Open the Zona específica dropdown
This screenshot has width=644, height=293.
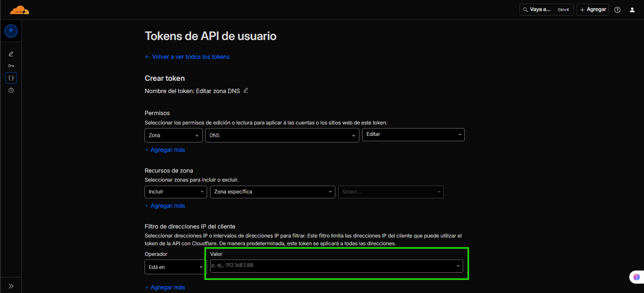[x=272, y=192]
